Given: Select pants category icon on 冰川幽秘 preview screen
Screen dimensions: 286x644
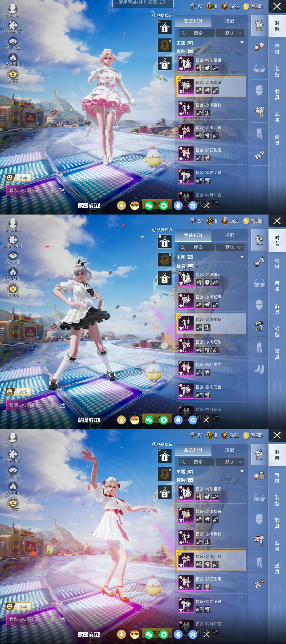Looking at the screenshot, I should pyautogui.click(x=259, y=348).
